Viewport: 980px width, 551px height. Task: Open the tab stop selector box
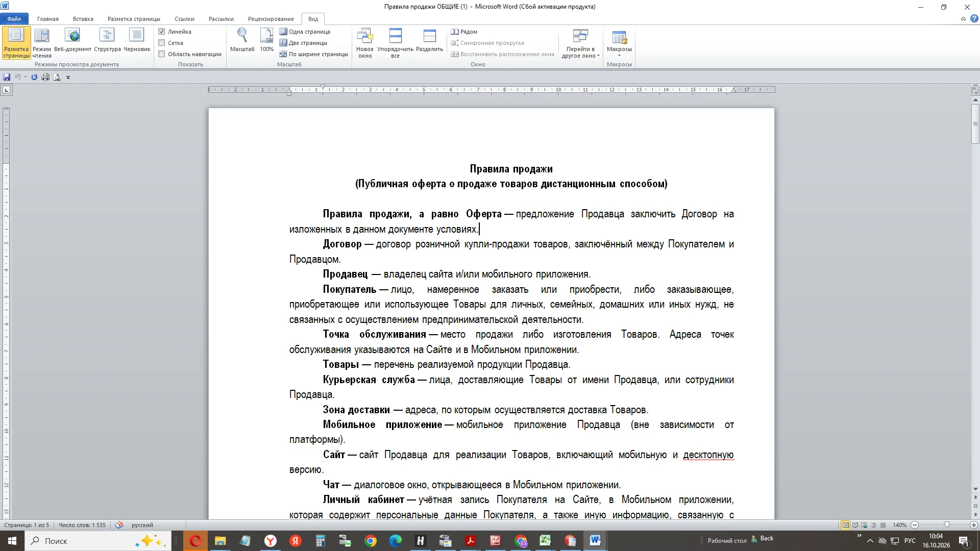click(x=6, y=90)
